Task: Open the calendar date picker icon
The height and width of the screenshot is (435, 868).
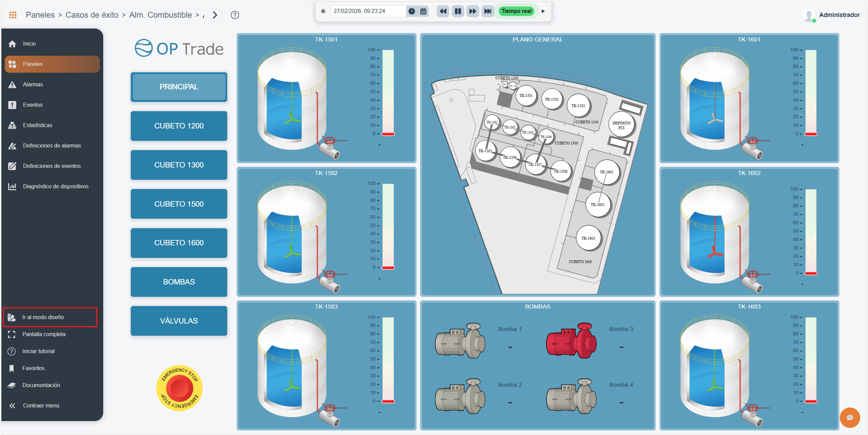Action: coord(423,11)
